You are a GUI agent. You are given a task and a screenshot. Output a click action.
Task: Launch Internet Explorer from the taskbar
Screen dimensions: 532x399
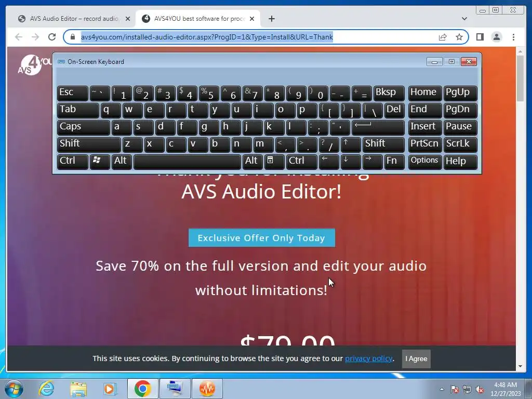(46, 389)
